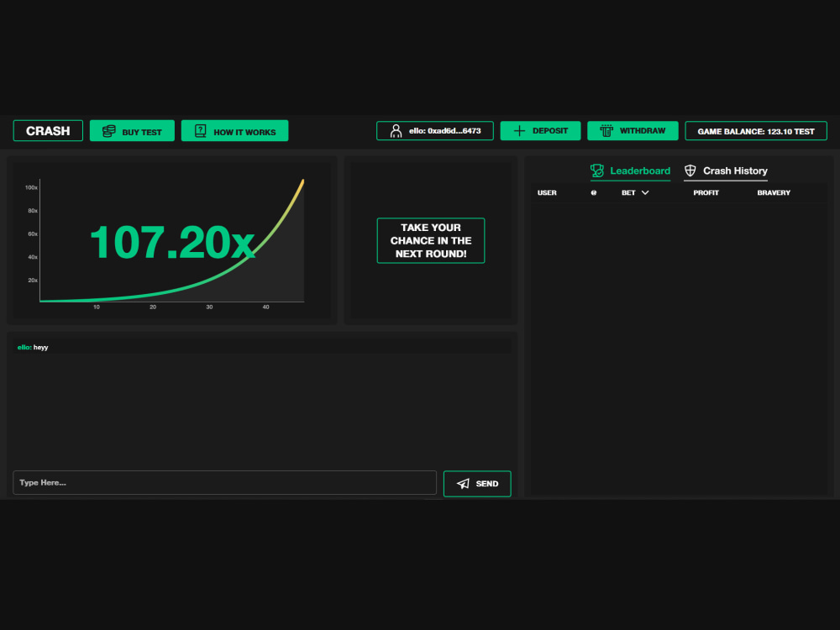Screen dimensions: 840x630
Task: Click the paper plane send icon
Action: pyautogui.click(x=463, y=484)
